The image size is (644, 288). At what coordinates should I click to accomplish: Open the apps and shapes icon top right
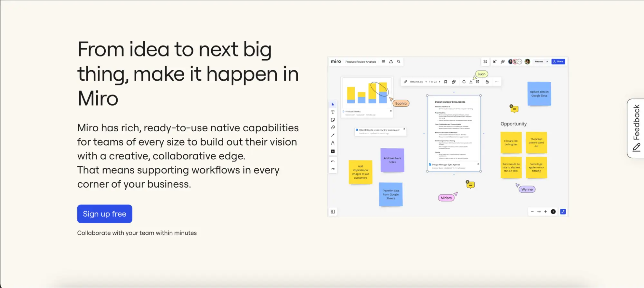click(x=485, y=62)
